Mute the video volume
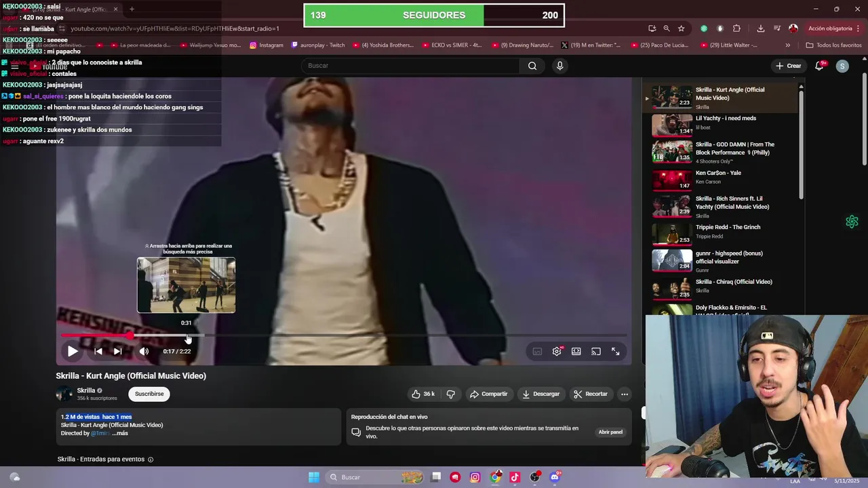Image resolution: width=868 pixels, height=488 pixels. [x=144, y=351]
